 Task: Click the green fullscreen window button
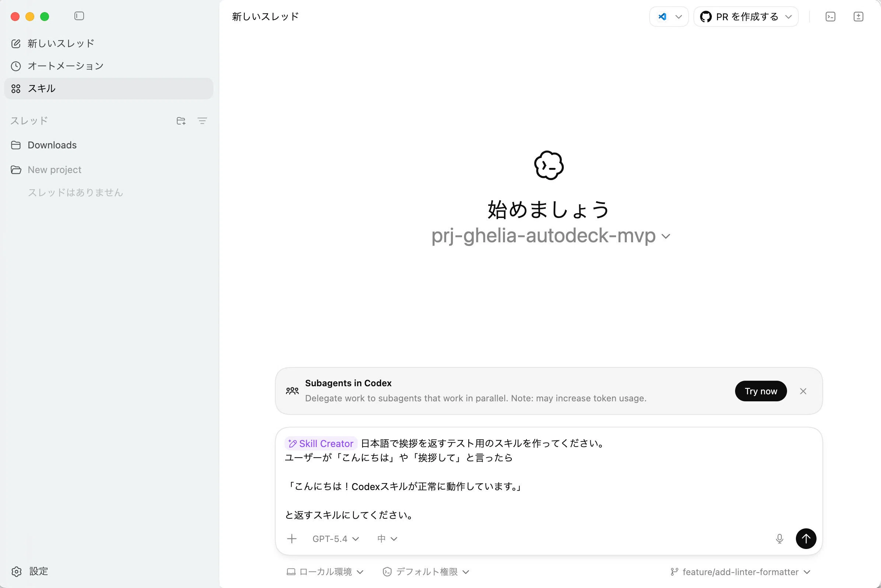pos(45,17)
